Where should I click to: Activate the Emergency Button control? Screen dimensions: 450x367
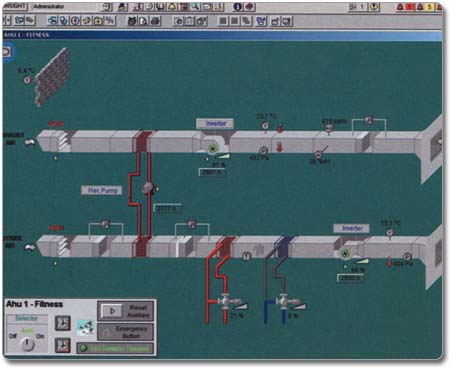(126, 332)
